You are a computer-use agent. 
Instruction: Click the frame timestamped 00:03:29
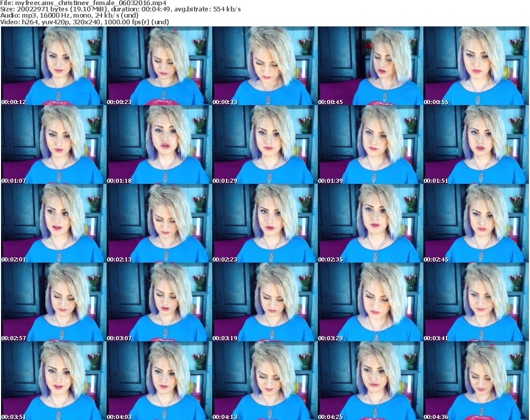[370, 302]
